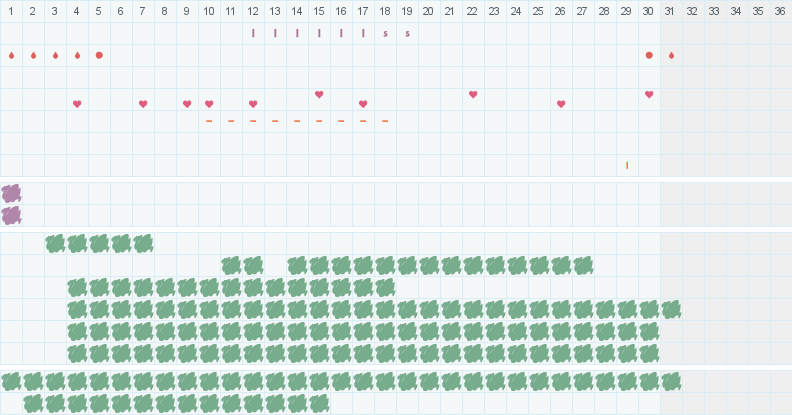Select the topmost green scribble on day 27
The height and width of the screenshot is (415, 792).
click(x=583, y=265)
